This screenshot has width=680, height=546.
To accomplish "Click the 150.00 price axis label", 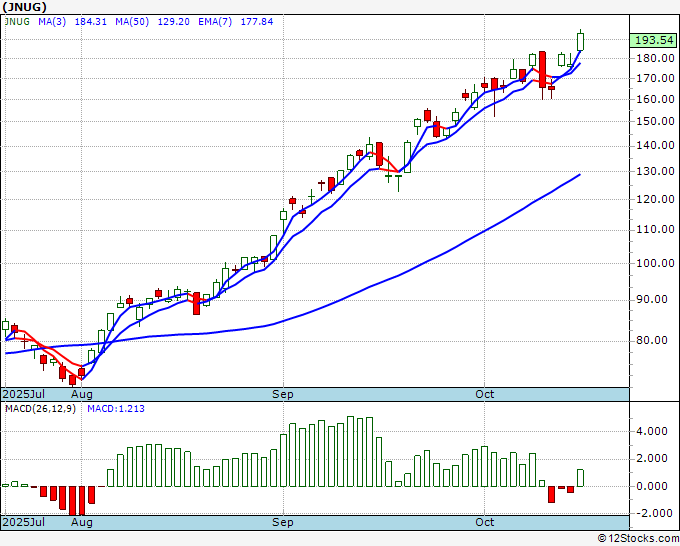I will tap(655, 121).
